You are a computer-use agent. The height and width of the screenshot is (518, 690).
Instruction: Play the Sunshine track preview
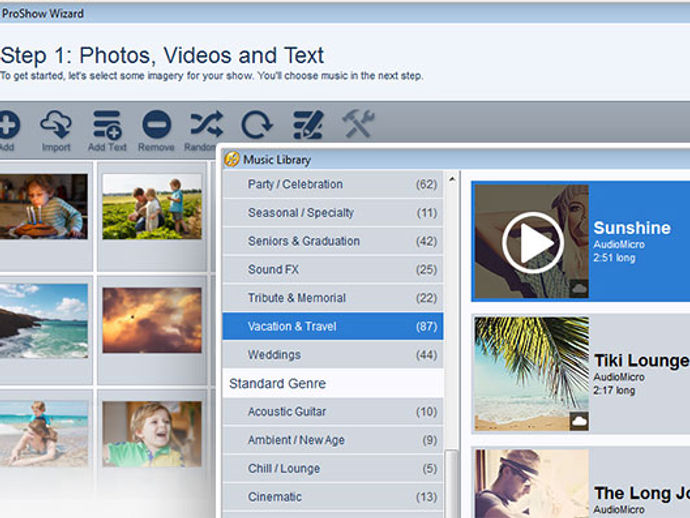pyautogui.click(x=533, y=243)
